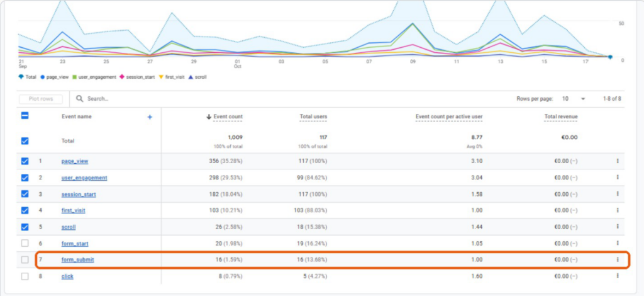Check the form_submit row checkbox

25,260
